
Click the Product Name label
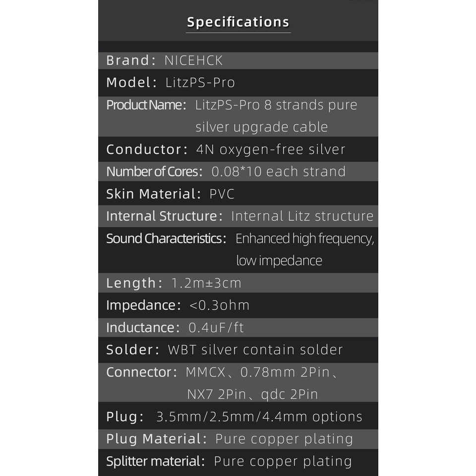146,105
